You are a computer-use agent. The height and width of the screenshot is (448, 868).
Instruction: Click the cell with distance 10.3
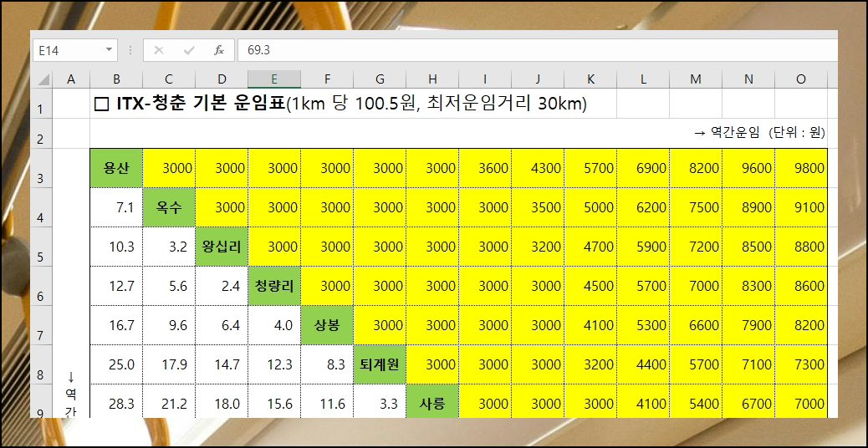point(116,247)
